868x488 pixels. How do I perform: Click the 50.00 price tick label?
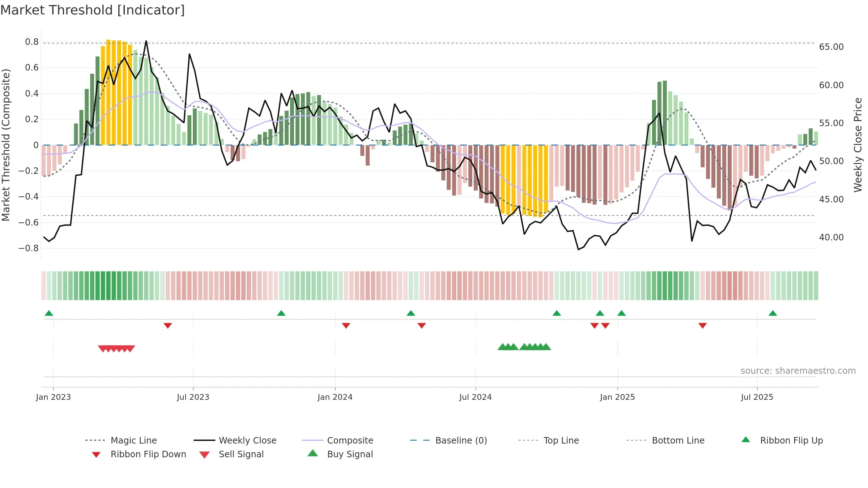click(x=831, y=161)
